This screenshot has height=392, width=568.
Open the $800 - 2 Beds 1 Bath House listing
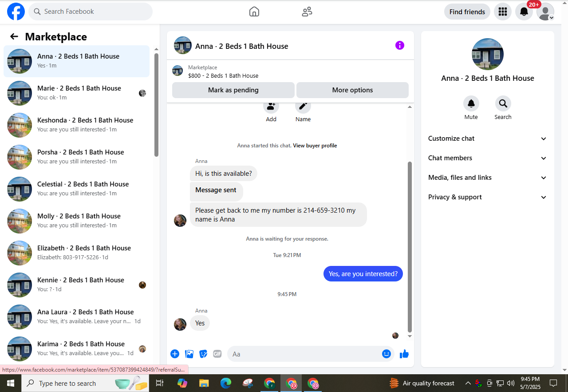[x=223, y=76]
